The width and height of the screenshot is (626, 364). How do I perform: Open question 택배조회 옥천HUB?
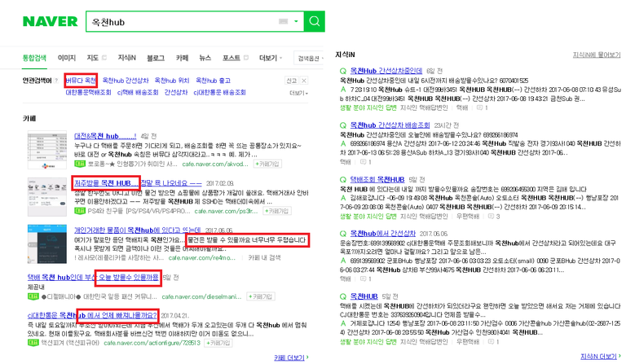(x=377, y=179)
